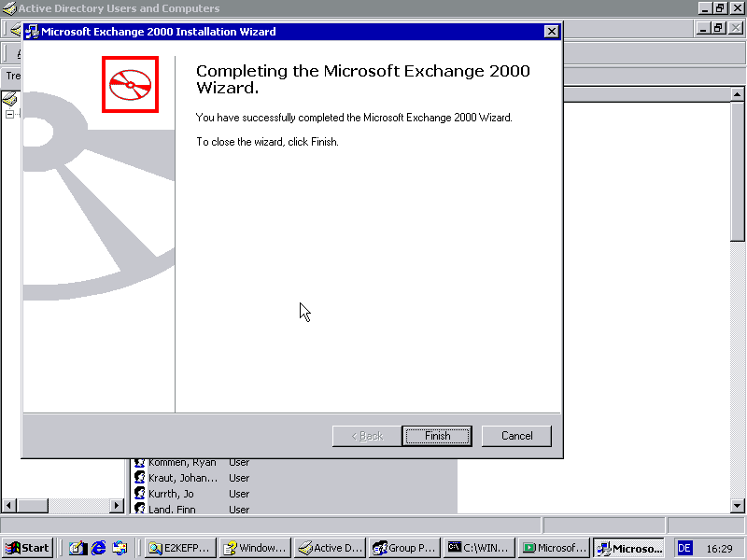Open the wizard's title bar system icon
Screen dimensions: 747x560
(32, 32)
